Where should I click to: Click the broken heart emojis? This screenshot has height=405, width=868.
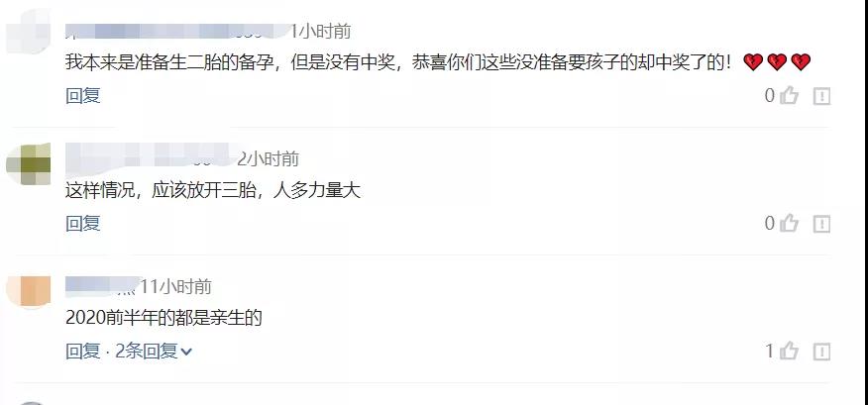777,62
